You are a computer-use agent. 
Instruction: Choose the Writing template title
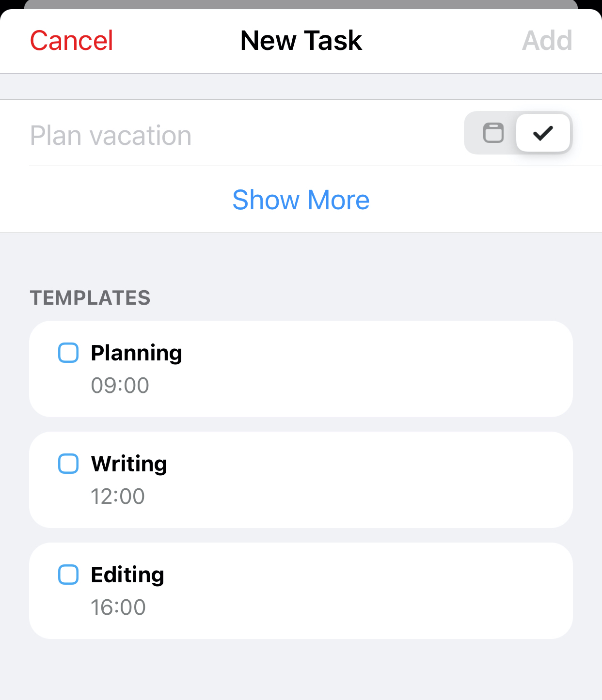point(129,464)
